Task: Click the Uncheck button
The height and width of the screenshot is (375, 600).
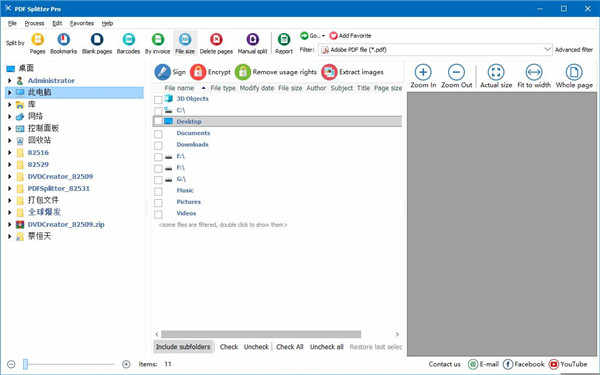Action: [x=256, y=347]
